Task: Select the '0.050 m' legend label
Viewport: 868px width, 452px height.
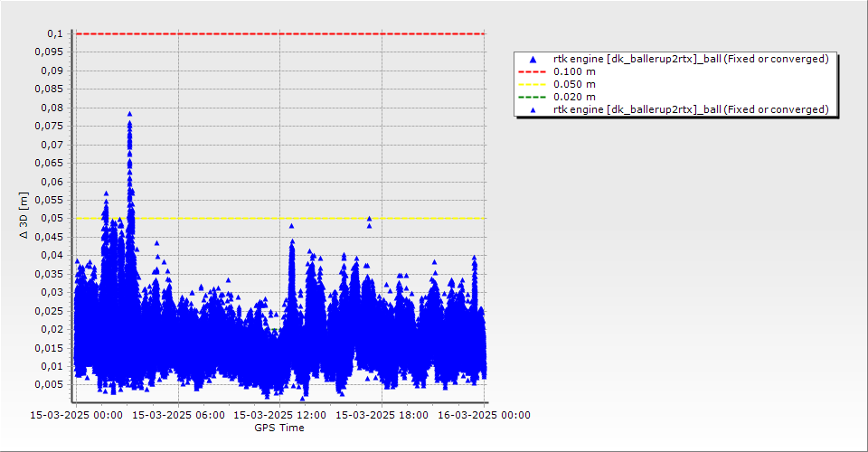Action: (x=575, y=85)
